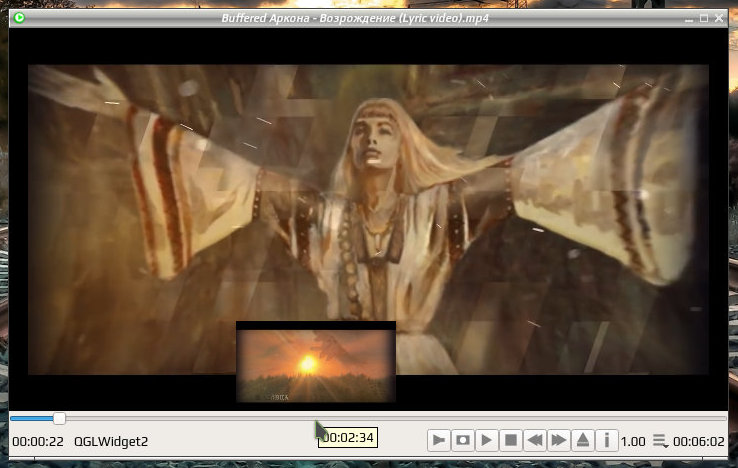Open media info with the 'i' button
This screenshot has height=468, width=738.
(x=606, y=441)
